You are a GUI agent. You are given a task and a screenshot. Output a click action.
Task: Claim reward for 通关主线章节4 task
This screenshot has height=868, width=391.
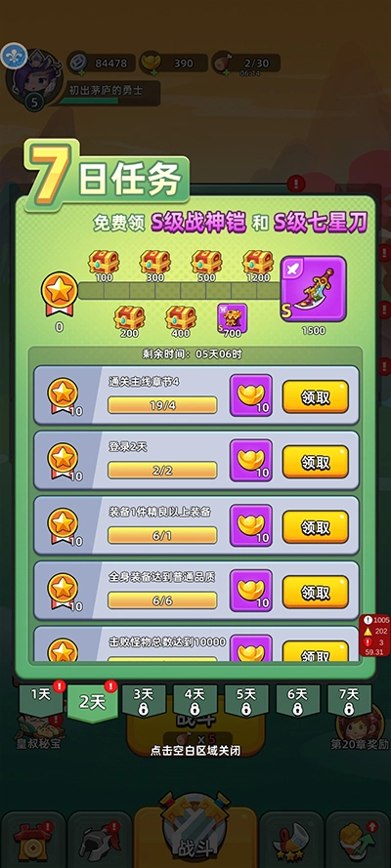[316, 396]
